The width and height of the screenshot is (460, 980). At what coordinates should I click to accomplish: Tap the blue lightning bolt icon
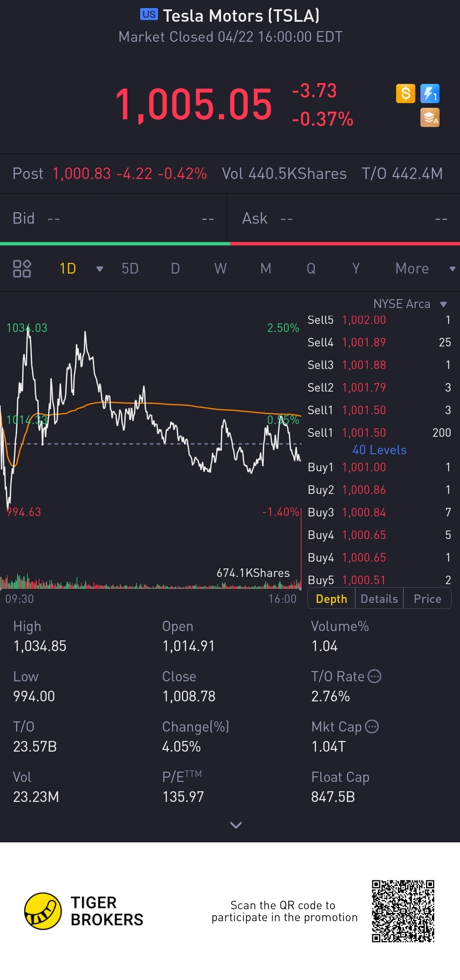click(x=430, y=93)
